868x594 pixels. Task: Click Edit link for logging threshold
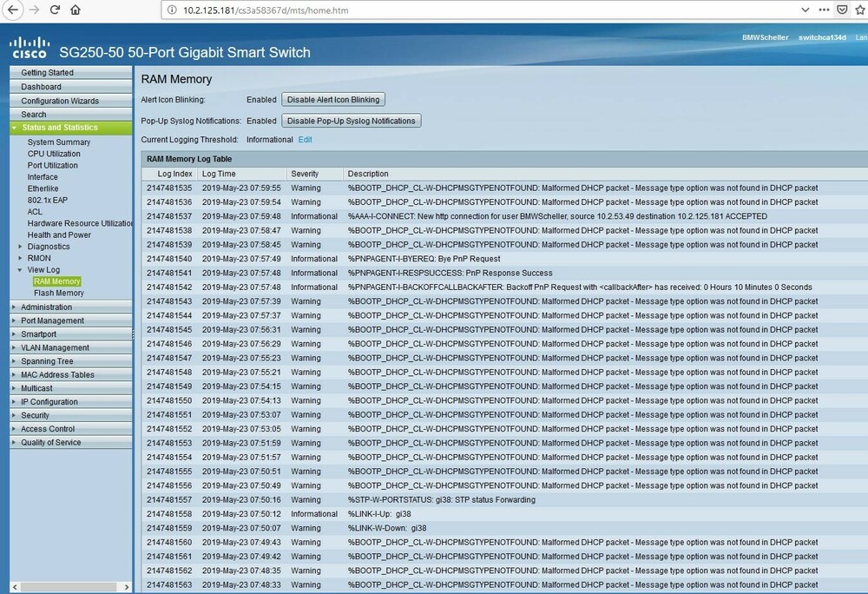click(x=306, y=140)
